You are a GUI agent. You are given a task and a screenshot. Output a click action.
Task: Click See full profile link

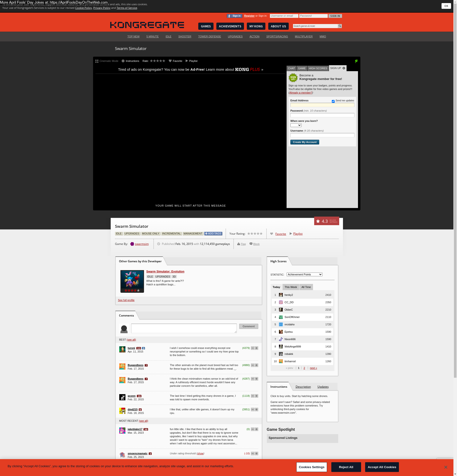pyautogui.click(x=126, y=300)
